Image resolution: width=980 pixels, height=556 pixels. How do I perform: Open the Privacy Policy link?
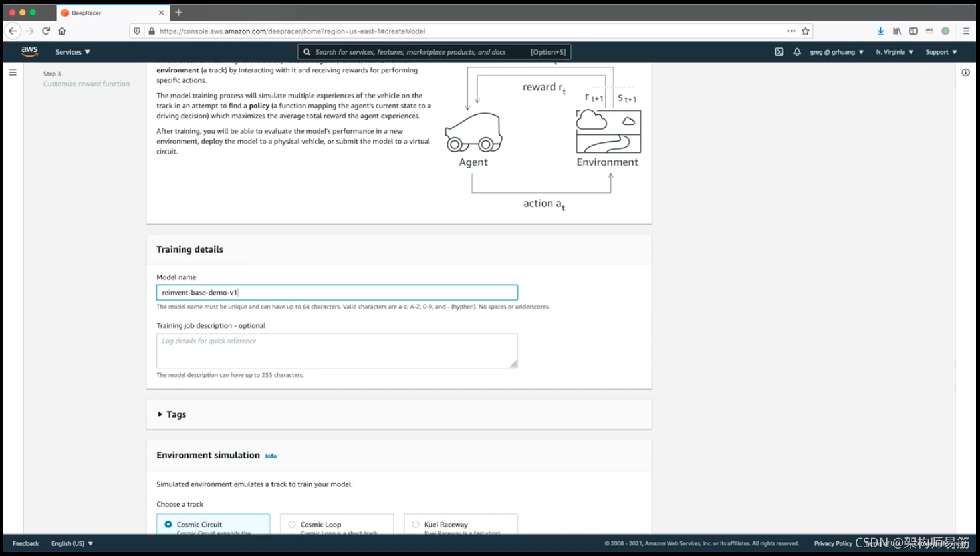833,543
